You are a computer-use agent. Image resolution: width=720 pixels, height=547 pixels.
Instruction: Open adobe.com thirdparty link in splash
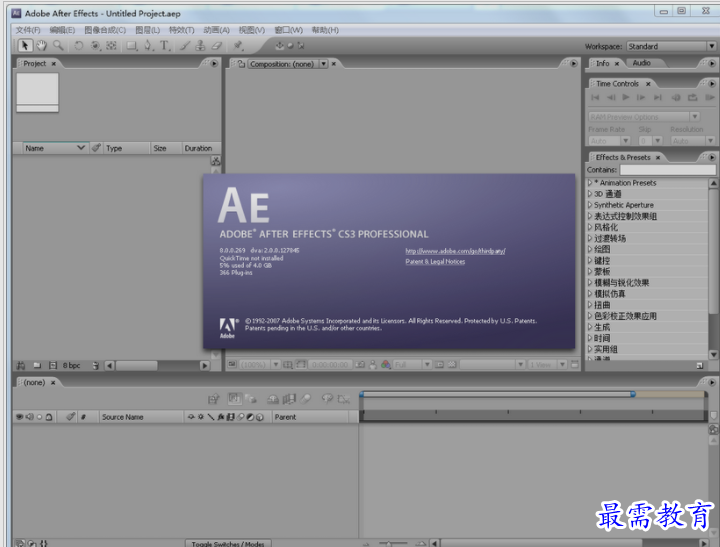click(455, 251)
